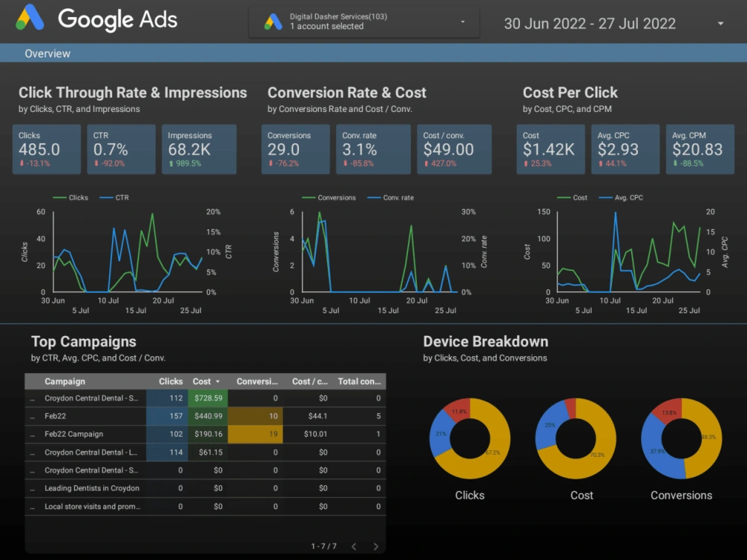Click the CTR scorecard 0.7%
The width and height of the screenshot is (747, 560).
pos(121,149)
